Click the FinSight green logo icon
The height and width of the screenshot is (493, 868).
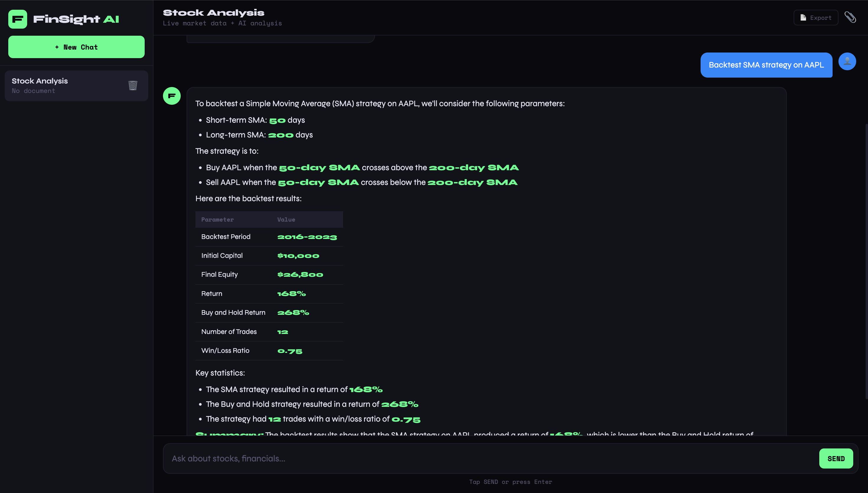(18, 19)
